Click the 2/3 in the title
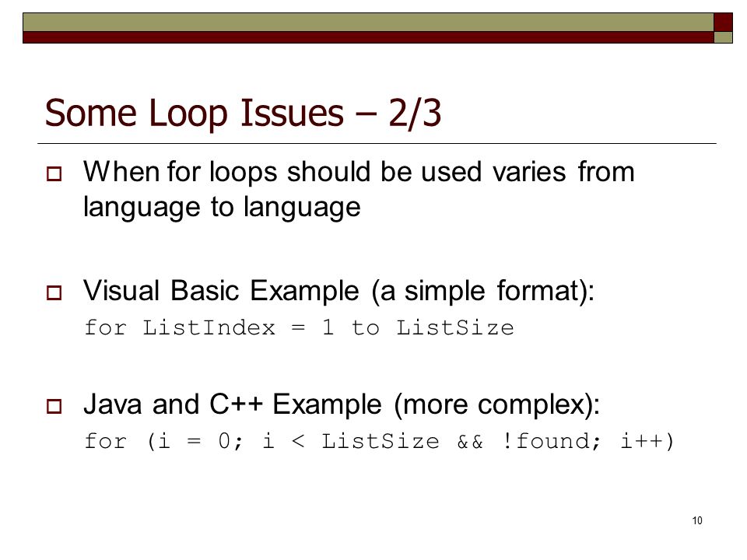This screenshot has height=560, width=747. point(415,113)
